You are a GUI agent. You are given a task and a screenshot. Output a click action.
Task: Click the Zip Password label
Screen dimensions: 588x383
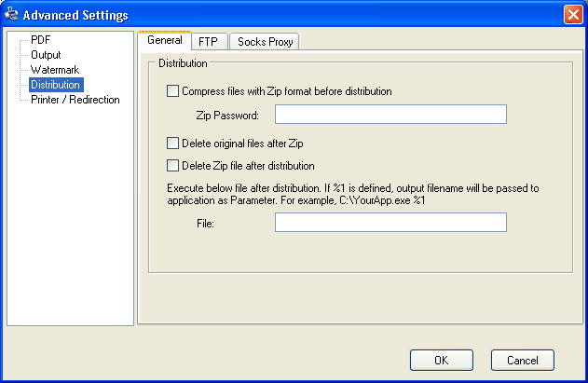[227, 116]
